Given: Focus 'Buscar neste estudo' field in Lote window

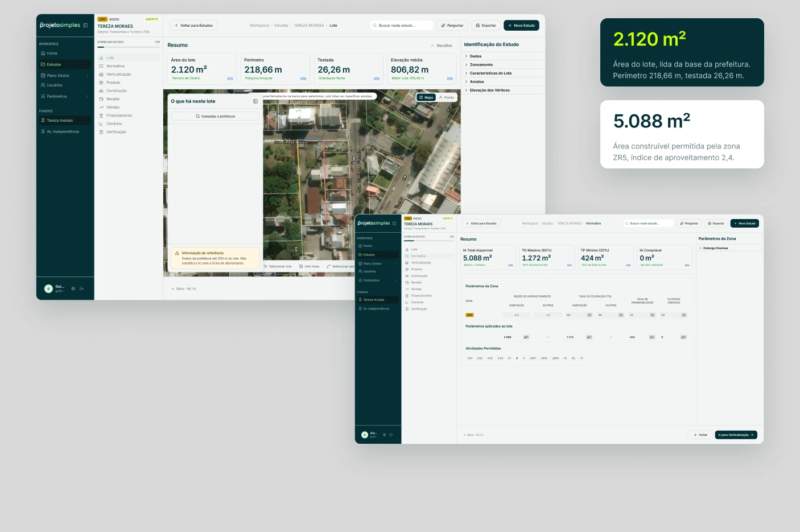Looking at the screenshot, I should point(401,26).
